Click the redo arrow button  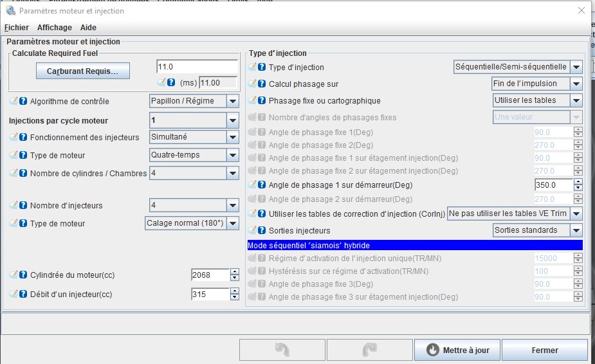click(x=369, y=350)
